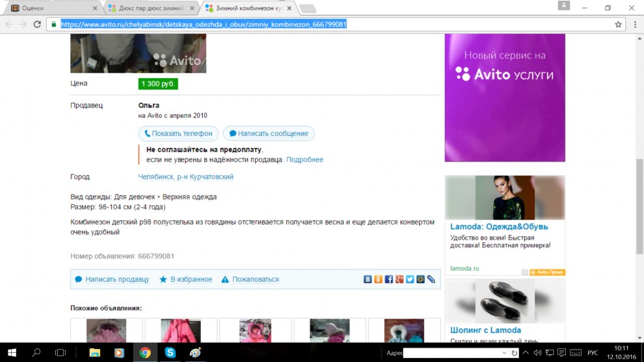Screen dimensions: 644x362
Task: Click the Avito Промо badge
Action: [x=547, y=272]
